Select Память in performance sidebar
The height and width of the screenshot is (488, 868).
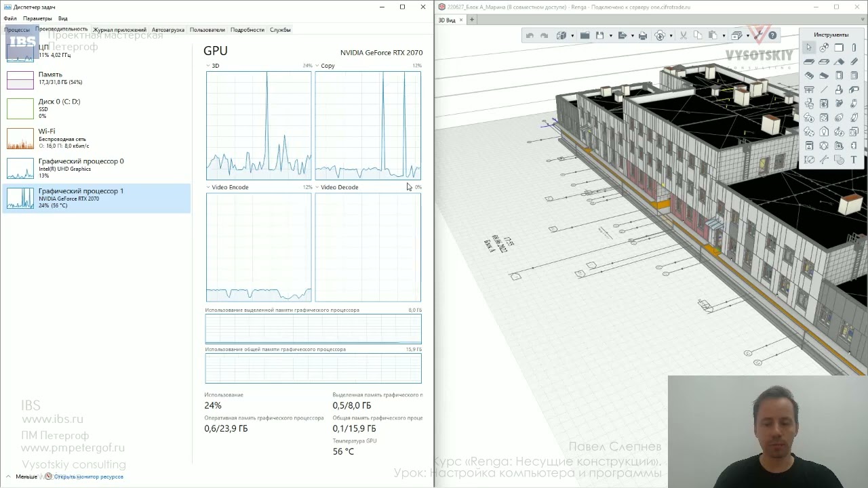96,79
